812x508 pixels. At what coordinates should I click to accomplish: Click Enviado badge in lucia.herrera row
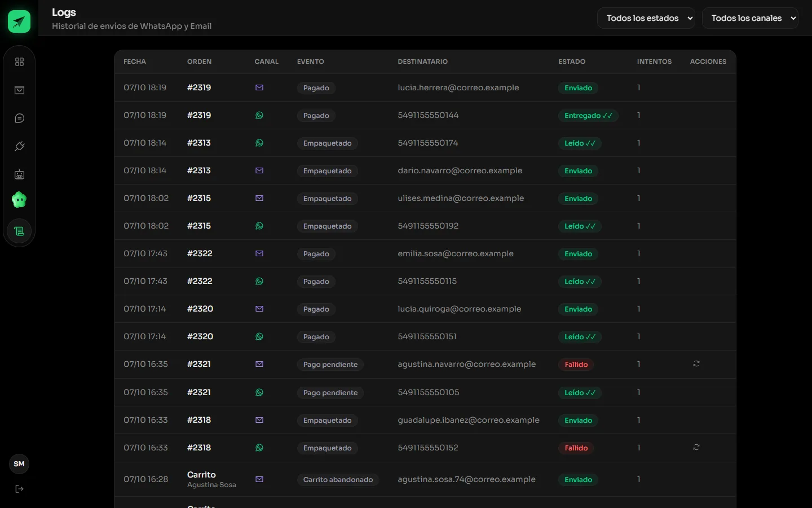click(x=578, y=88)
